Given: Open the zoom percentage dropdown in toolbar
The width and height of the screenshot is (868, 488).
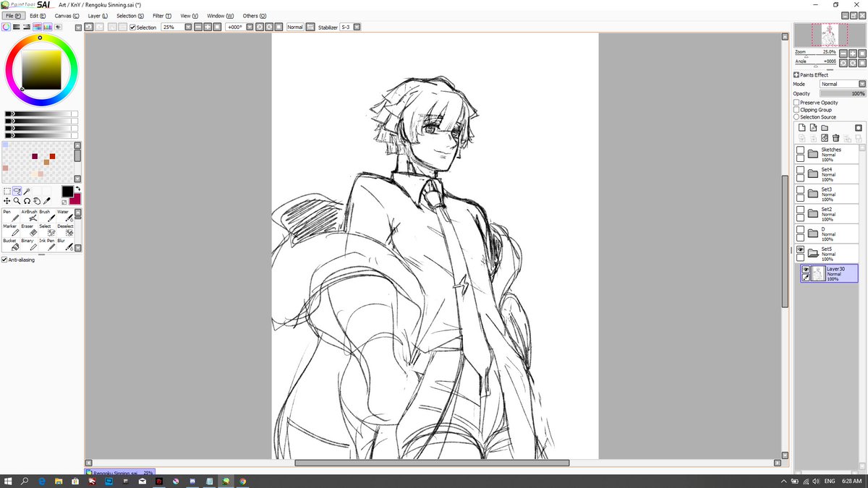Looking at the screenshot, I should pyautogui.click(x=188, y=27).
